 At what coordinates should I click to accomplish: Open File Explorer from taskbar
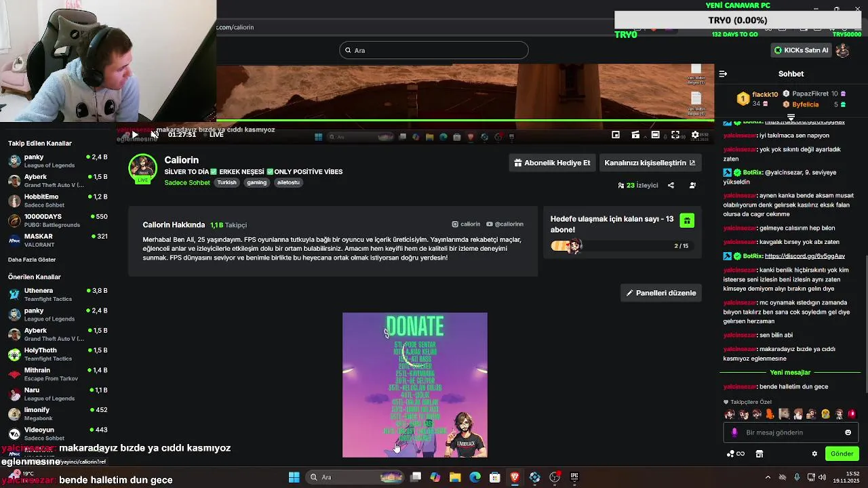pos(455,477)
